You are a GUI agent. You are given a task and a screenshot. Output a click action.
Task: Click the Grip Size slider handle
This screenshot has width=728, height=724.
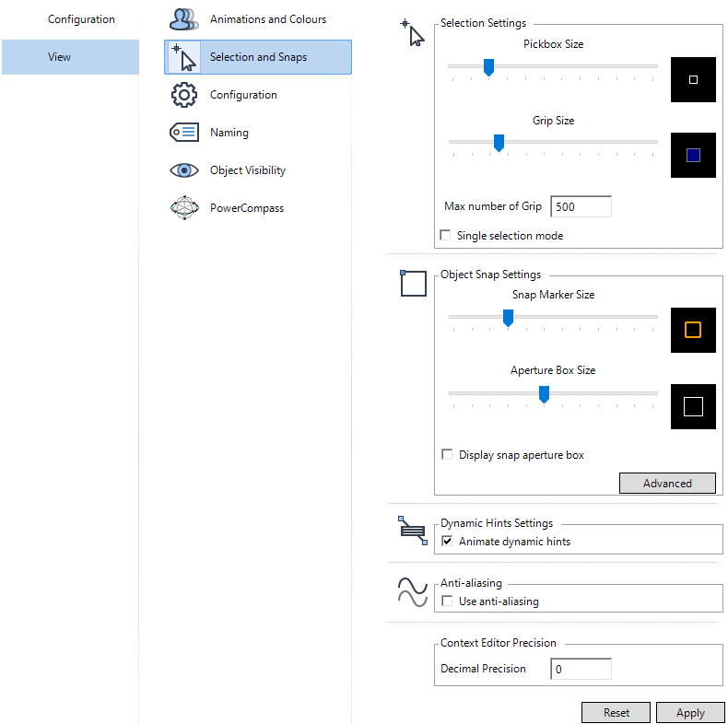(x=499, y=143)
